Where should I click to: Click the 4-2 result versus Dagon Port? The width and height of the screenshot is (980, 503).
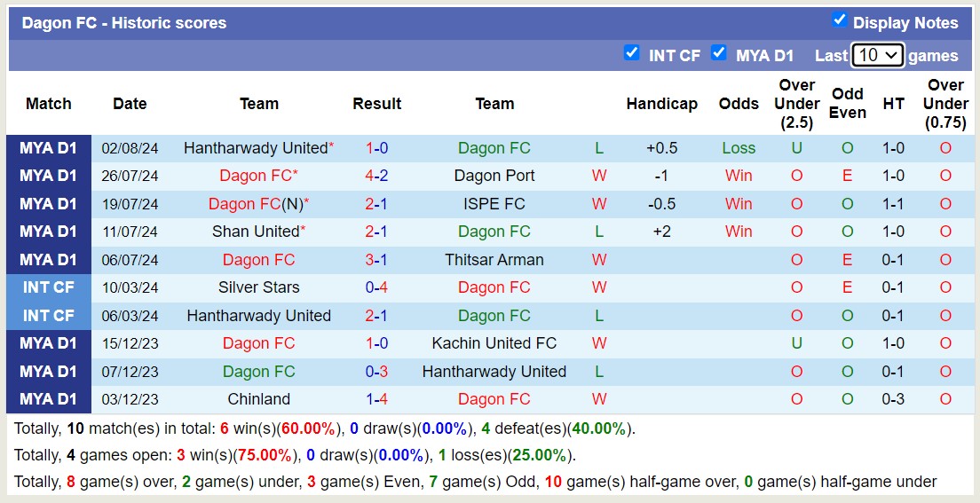tap(376, 176)
